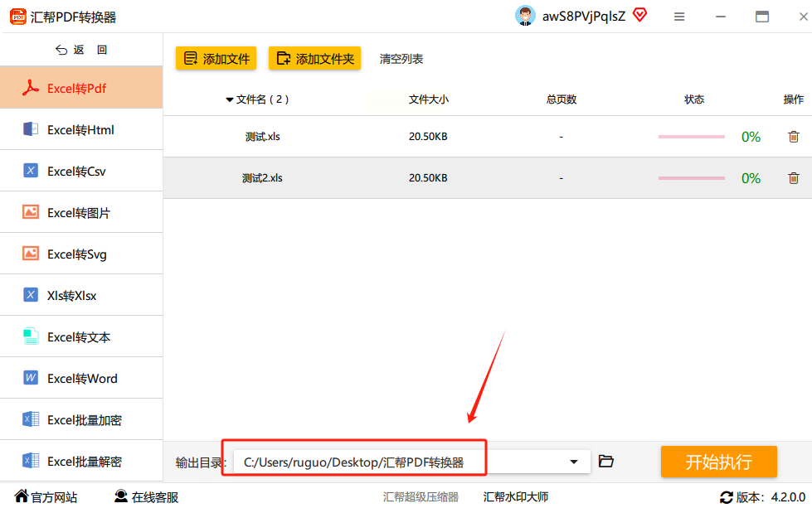Viewport: 812px width, 508px height.
Task: Open the Excel转图片 conversion mode
Action: coord(81,212)
